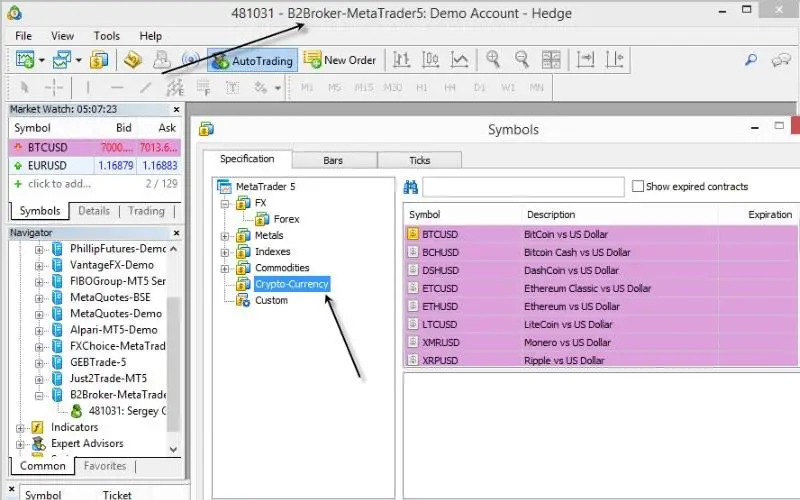Switch to Ticks tab in Symbols window

tap(419, 160)
